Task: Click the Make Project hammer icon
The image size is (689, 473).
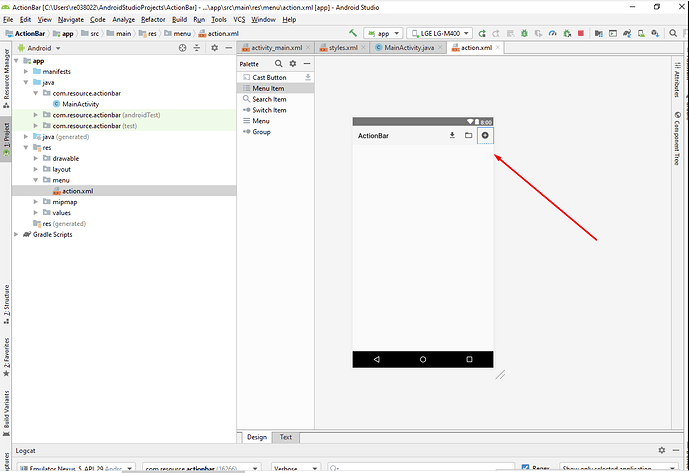Action: (352, 33)
